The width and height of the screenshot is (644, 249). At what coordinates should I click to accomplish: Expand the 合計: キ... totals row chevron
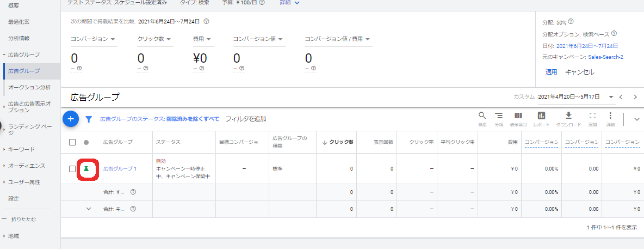pos(89,209)
